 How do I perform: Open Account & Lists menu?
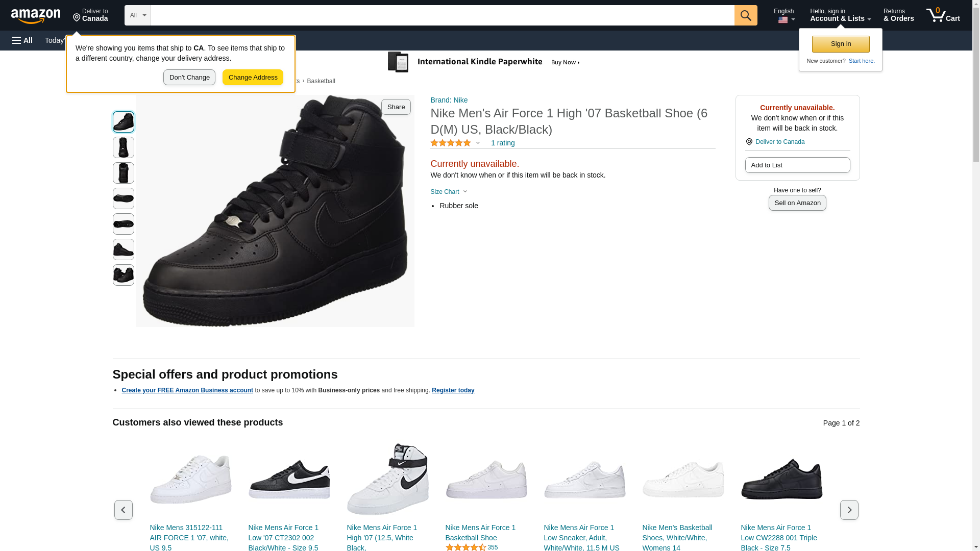pyautogui.click(x=840, y=15)
